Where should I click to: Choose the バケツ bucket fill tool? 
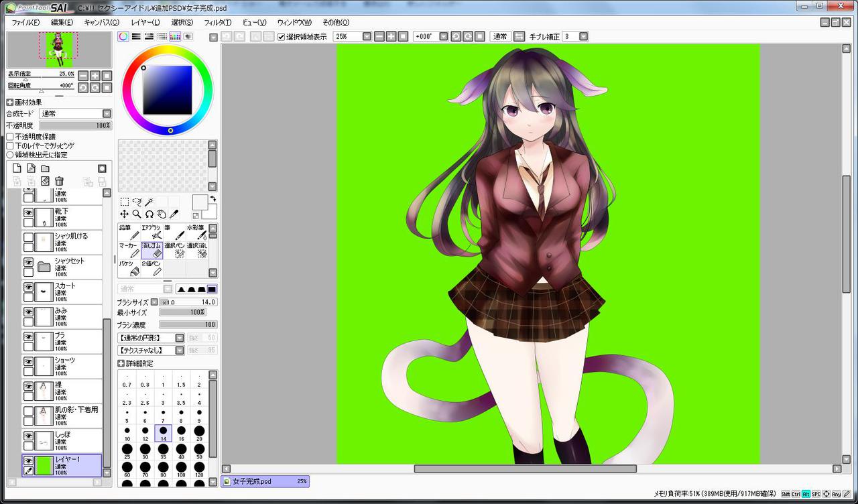pyautogui.click(x=129, y=269)
